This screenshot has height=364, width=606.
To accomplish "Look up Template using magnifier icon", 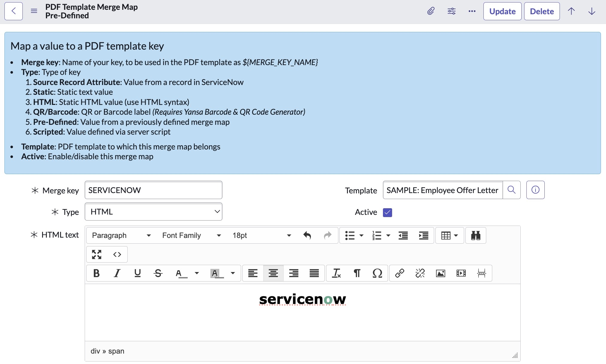I will tap(512, 190).
